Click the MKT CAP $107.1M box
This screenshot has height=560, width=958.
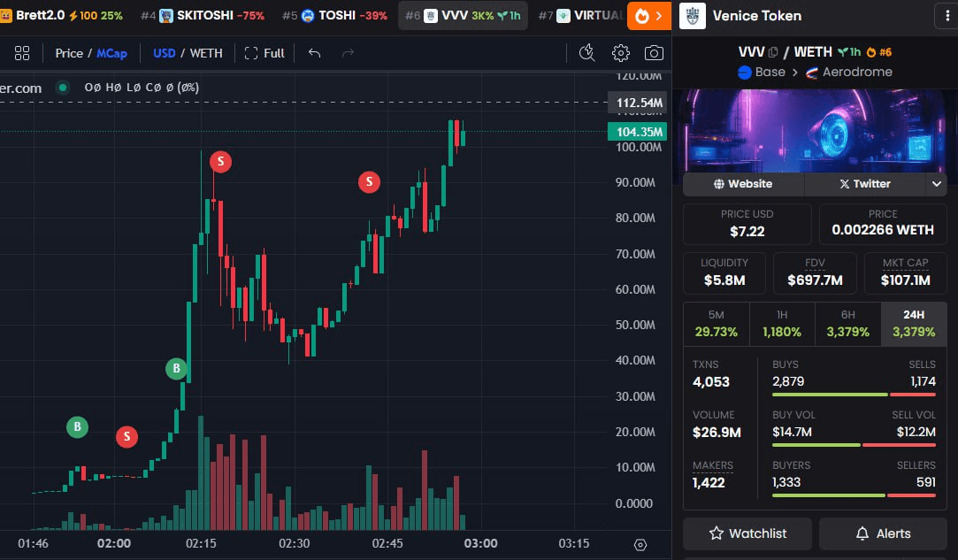(906, 272)
